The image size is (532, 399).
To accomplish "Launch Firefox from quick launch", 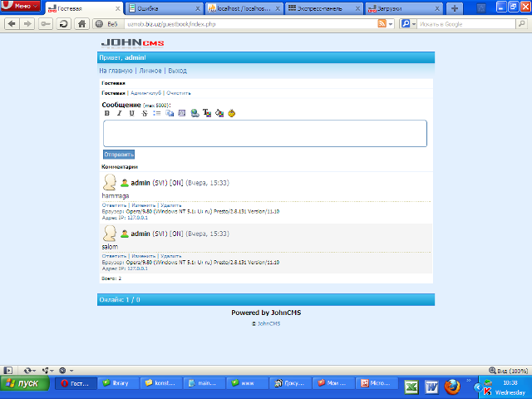I will coord(452,387).
